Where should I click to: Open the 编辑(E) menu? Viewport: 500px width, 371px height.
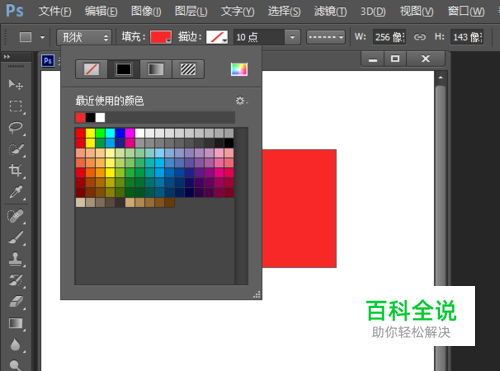point(101,11)
